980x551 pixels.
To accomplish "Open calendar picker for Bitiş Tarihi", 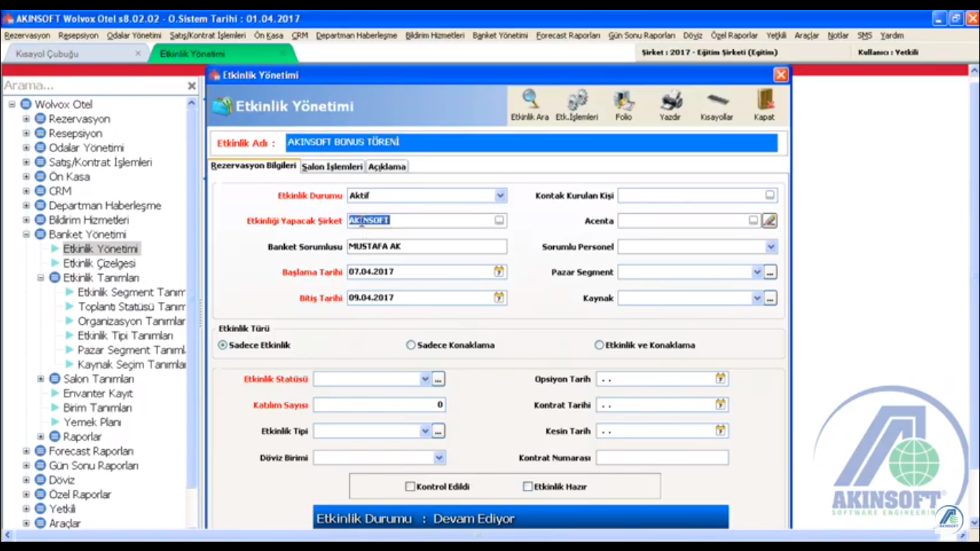I will point(499,298).
